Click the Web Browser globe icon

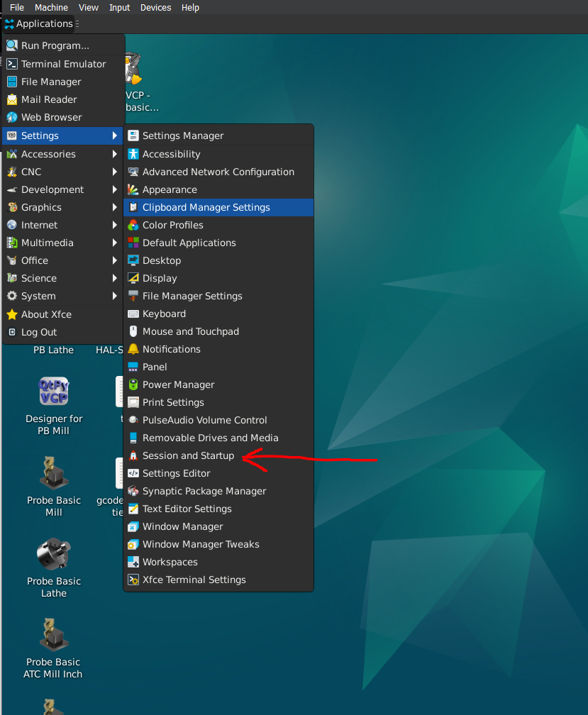point(12,117)
